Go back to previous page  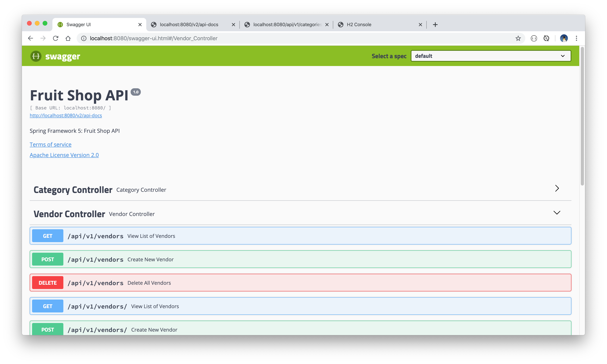pos(31,38)
